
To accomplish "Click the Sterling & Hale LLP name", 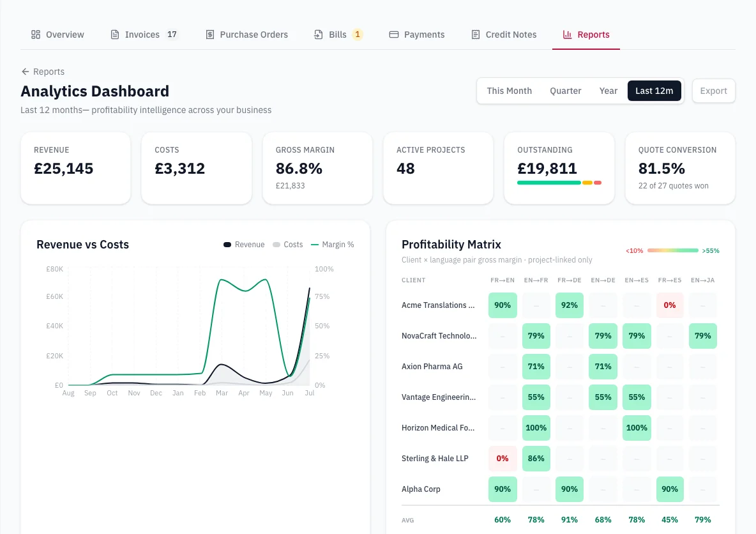I will click(435, 458).
